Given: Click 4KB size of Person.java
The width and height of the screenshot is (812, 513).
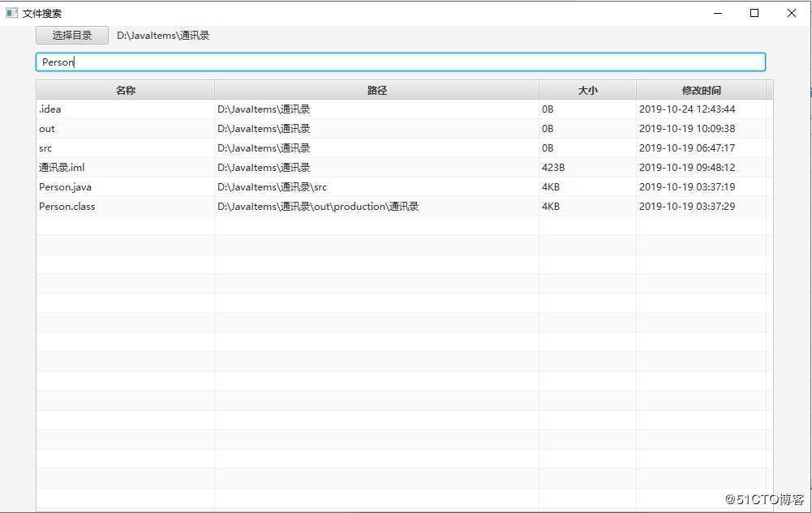Looking at the screenshot, I should [551, 187].
